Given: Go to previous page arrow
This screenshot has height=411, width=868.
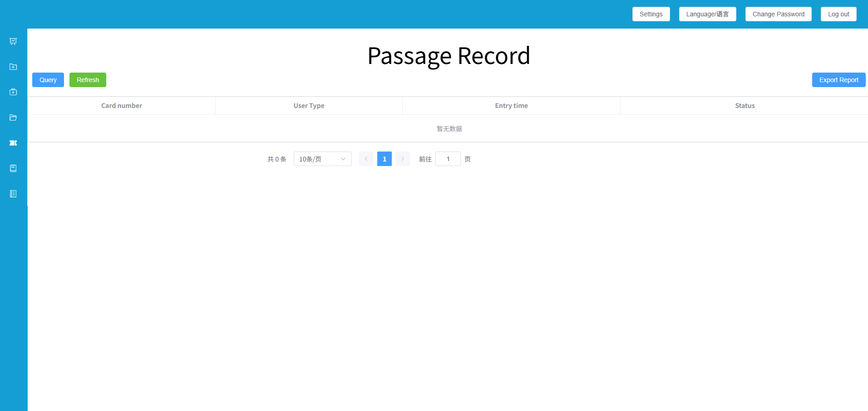Looking at the screenshot, I should tap(366, 159).
